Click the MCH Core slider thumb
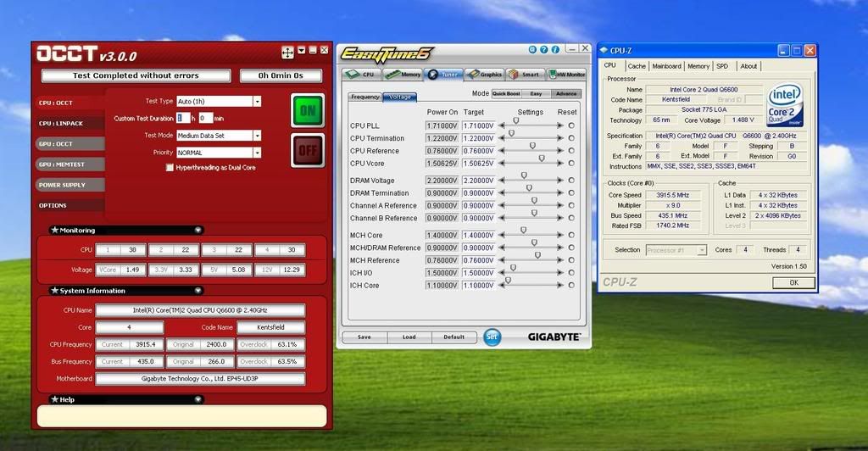The height and width of the screenshot is (451, 868). point(523,231)
